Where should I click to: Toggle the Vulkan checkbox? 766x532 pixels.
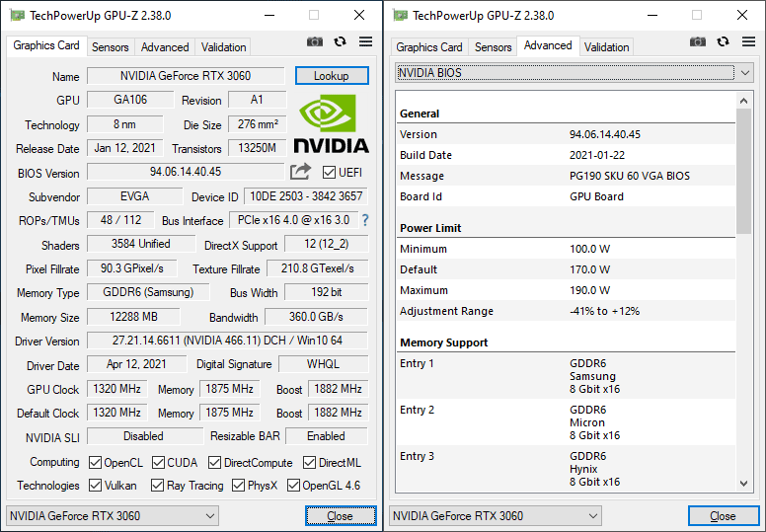click(x=96, y=485)
